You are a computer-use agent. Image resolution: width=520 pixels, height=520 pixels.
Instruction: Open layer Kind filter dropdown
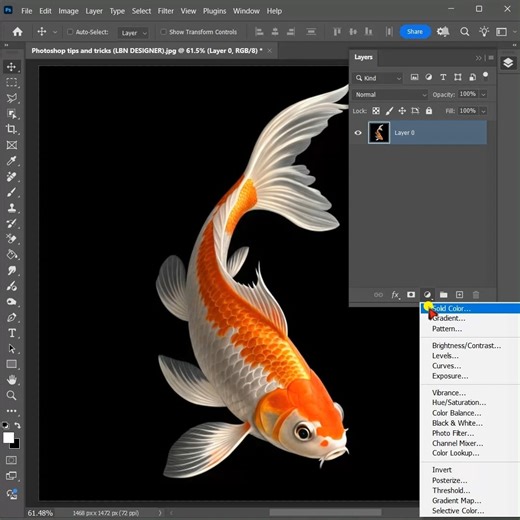click(x=377, y=78)
